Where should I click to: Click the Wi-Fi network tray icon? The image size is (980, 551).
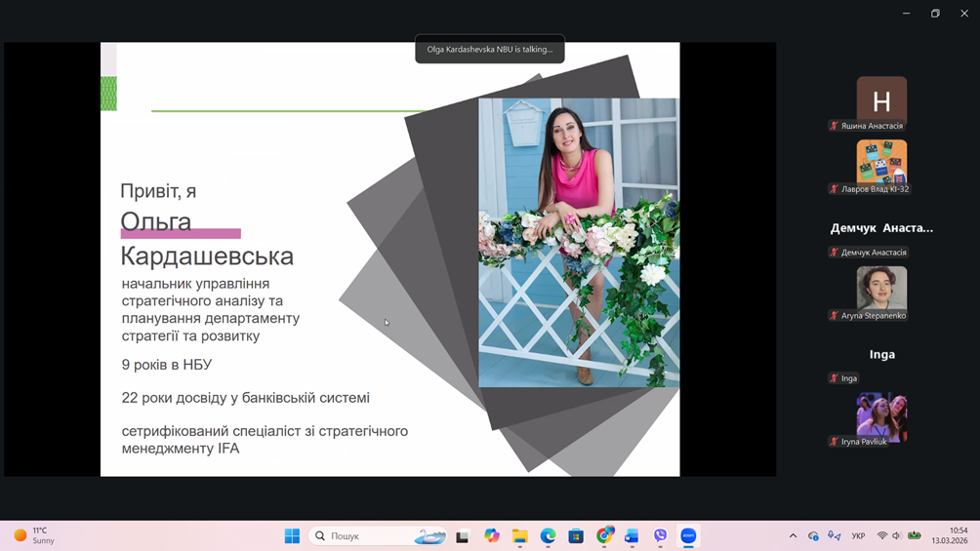pyautogui.click(x=882, y=535)
